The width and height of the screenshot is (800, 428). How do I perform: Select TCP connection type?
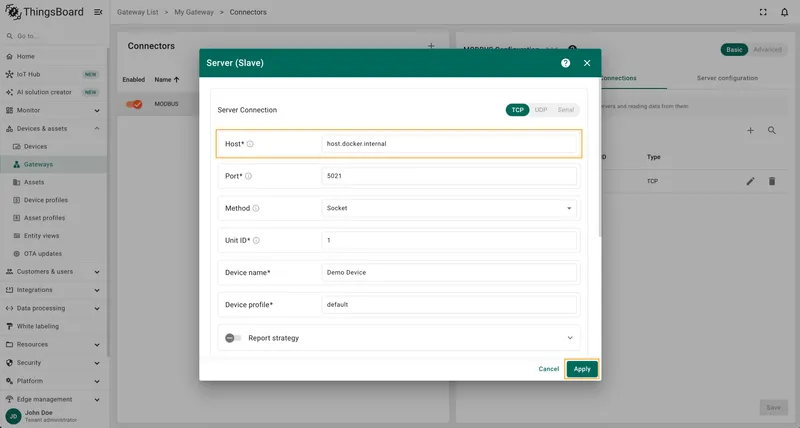click(517, 110)
